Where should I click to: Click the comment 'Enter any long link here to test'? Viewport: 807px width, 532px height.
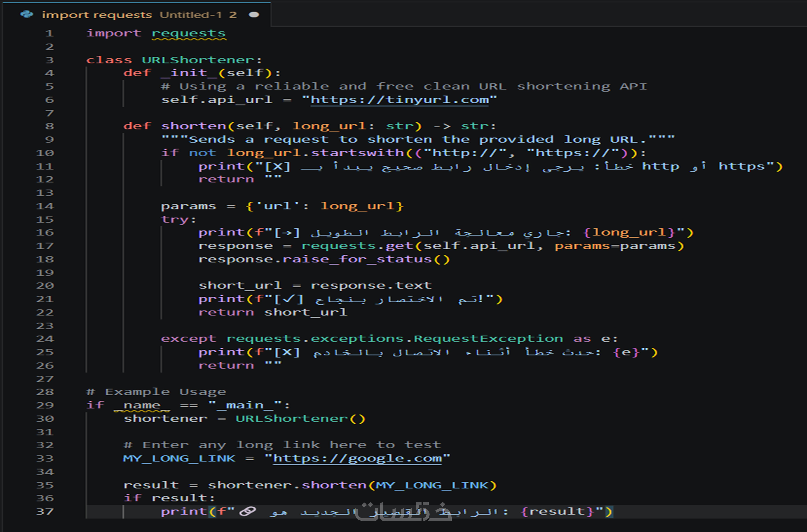pos(292,445)
